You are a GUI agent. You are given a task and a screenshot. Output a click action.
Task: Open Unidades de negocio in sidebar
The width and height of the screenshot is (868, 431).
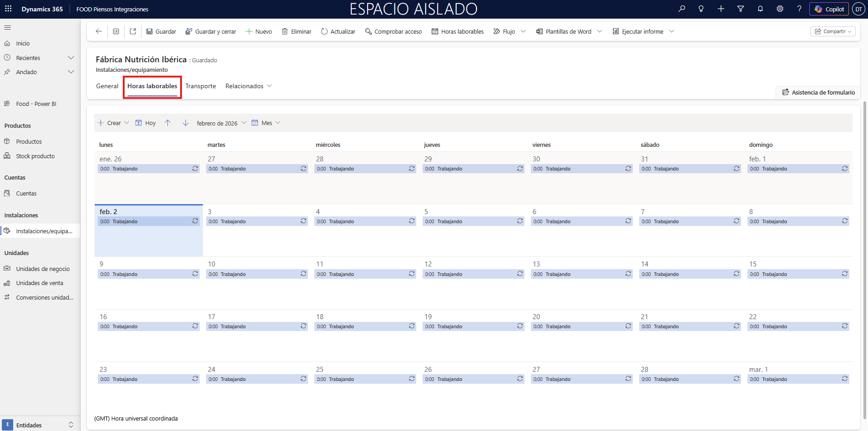pos(43,269)
